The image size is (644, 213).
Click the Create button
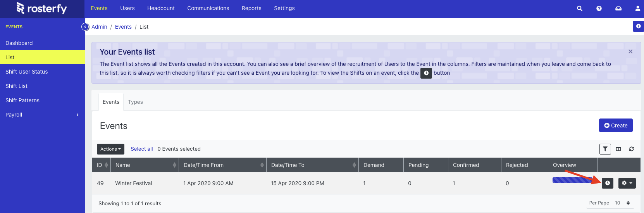pos(615,125)
